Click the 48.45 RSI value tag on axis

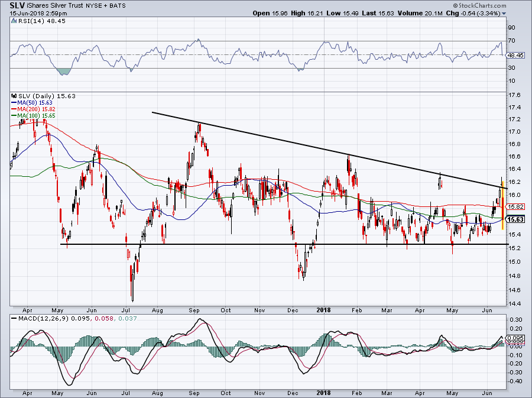(515, 55)
